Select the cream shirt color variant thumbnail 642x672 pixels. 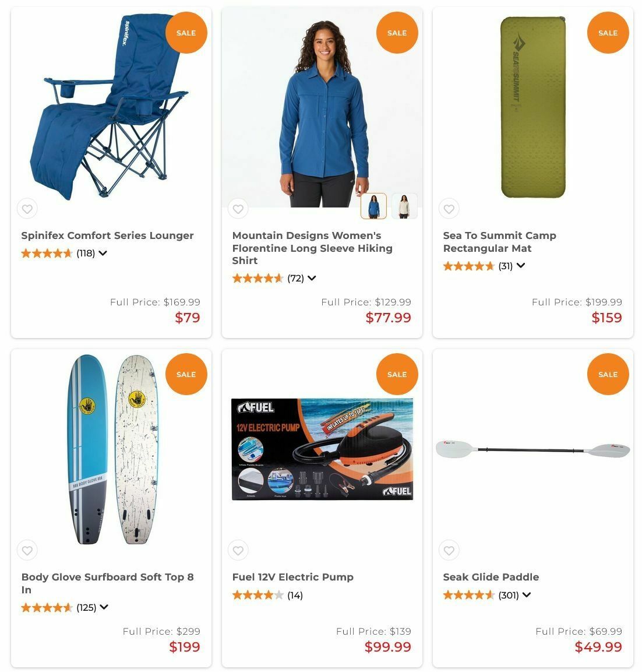[404, 206]
